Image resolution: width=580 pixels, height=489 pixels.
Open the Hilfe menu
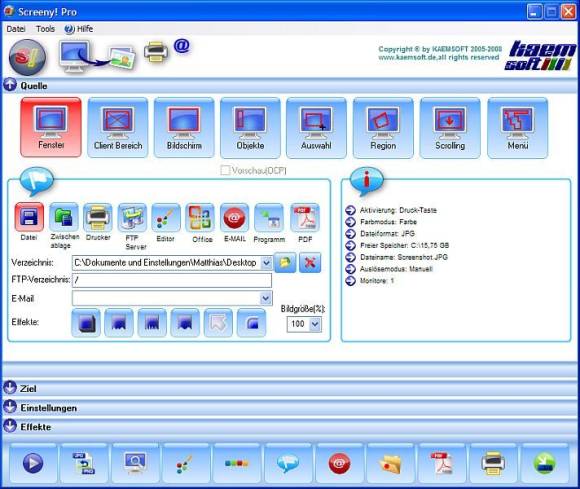point(78,29)
